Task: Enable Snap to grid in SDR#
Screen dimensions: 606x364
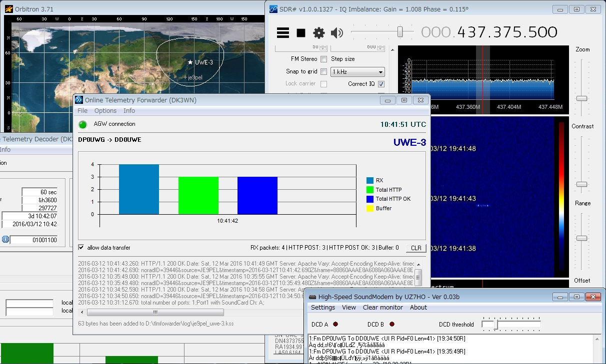Action: click(324, 71)
